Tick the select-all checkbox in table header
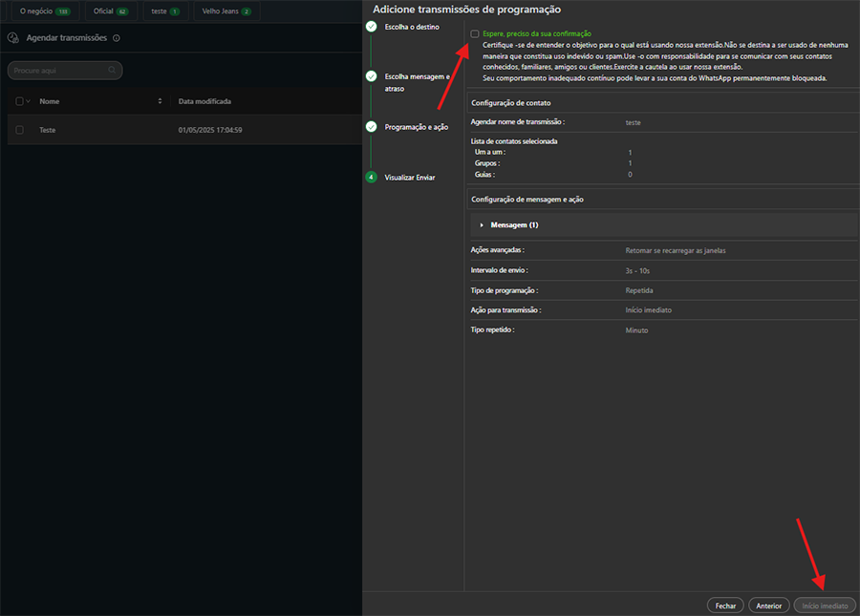 pyautogui.click(x=19, y=101)
